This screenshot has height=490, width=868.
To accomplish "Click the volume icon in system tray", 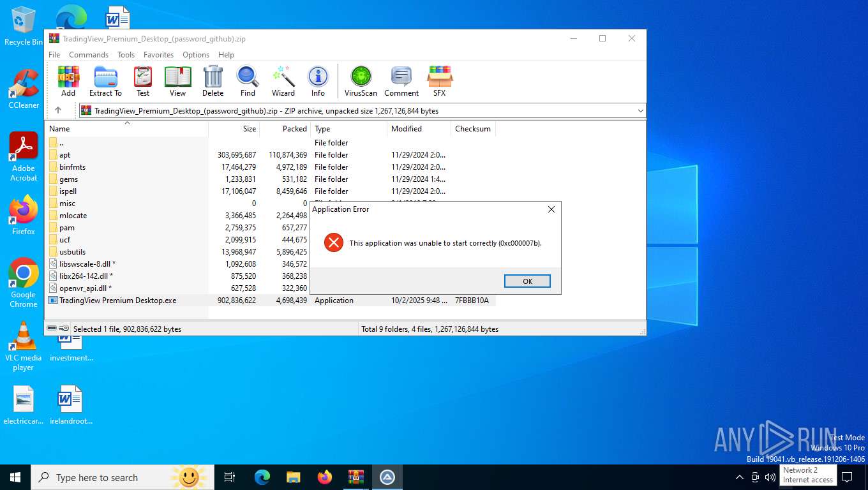I will 770,477.
